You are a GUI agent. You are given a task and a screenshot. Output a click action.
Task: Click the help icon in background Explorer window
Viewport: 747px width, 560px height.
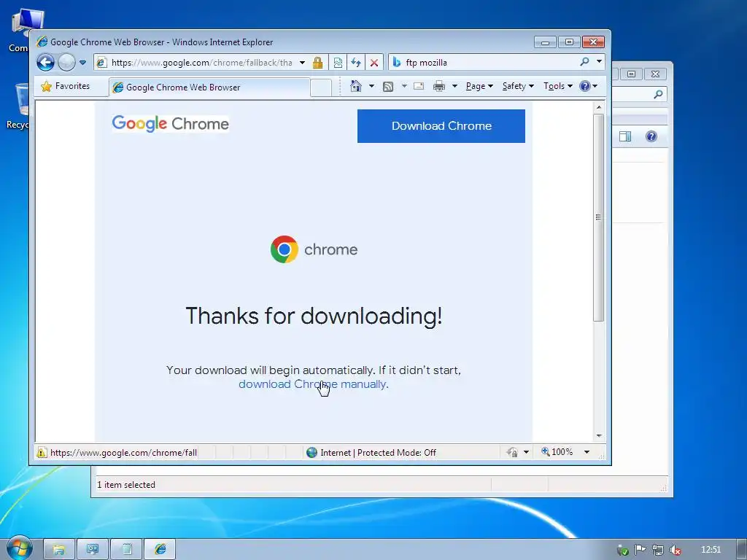coord(651,136)
